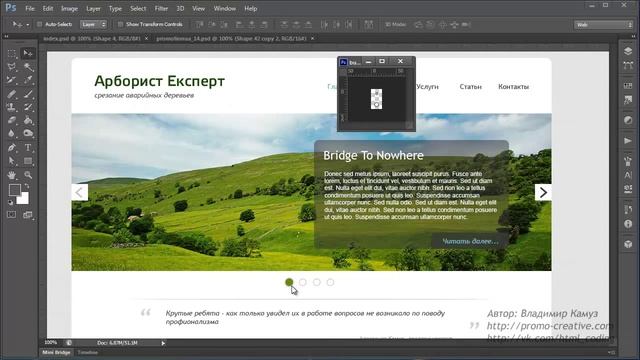
Task: Enable Show Transform Controls checkbox
Action: [x=120, y=24]
